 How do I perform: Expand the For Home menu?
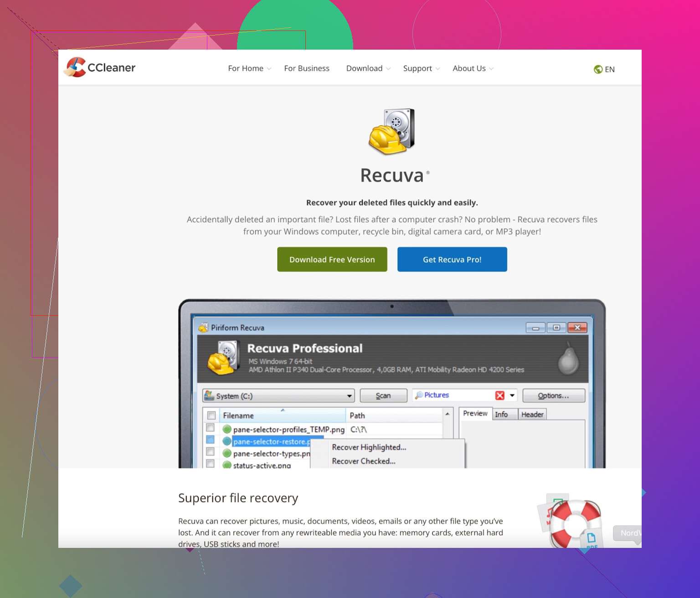click(250, 68)
